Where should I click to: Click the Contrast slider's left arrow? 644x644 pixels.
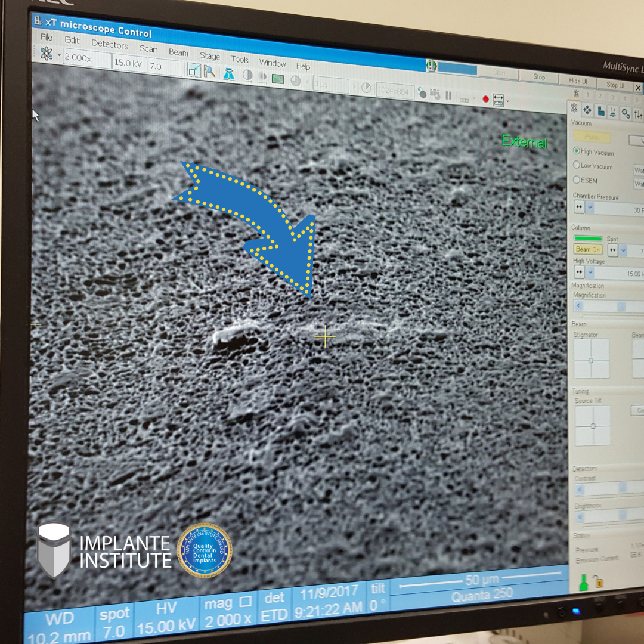click(578, 489)
